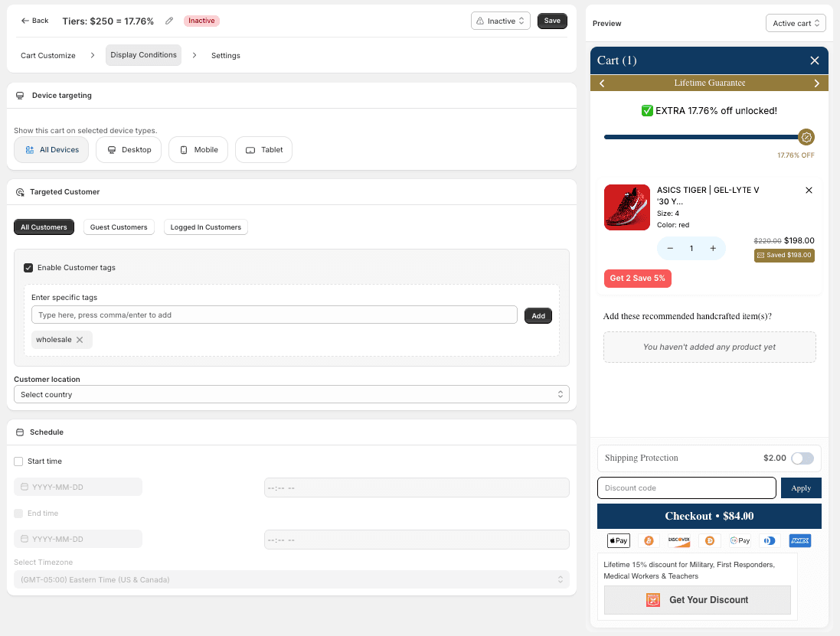Viewport: 840px width, 636px height.
Task: Focus the specific tags input field
Action: tap(274, 315)
